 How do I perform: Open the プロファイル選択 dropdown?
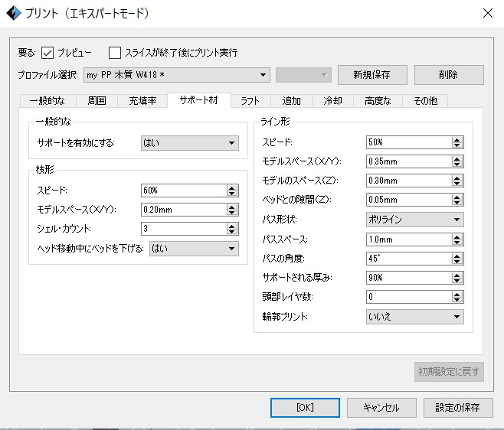pos(176,75)
